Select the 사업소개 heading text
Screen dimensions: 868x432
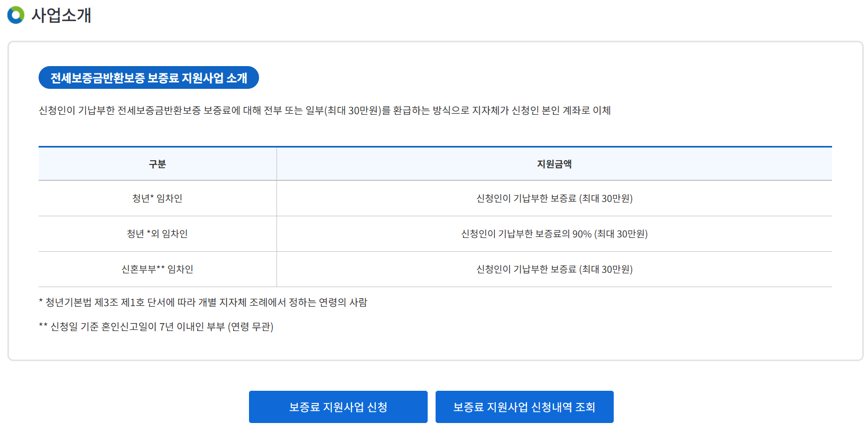pos(61,15)
